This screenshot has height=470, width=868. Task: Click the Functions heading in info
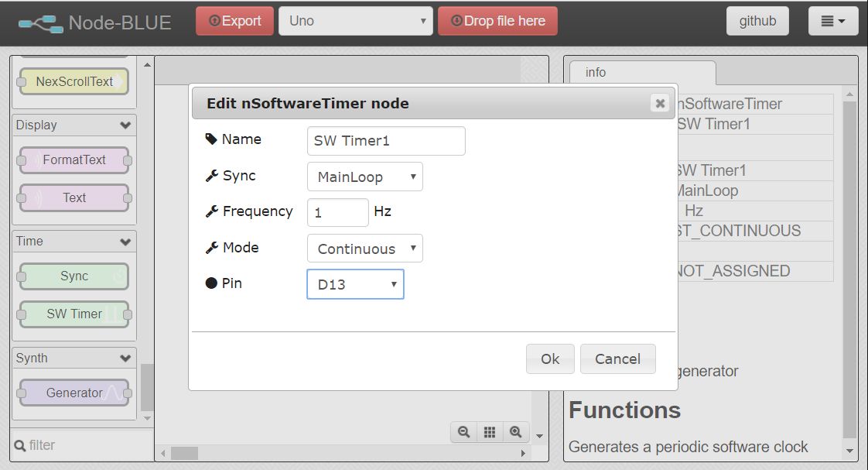624,410
